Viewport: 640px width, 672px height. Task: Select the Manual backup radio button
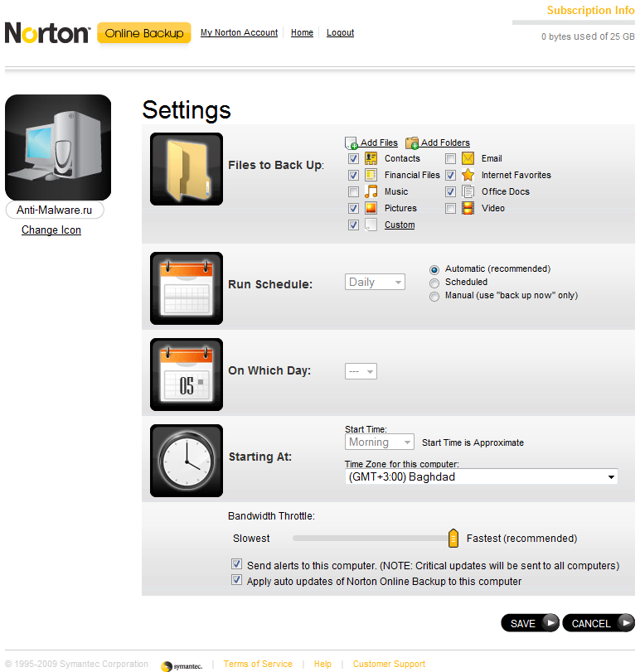point(434,297)
